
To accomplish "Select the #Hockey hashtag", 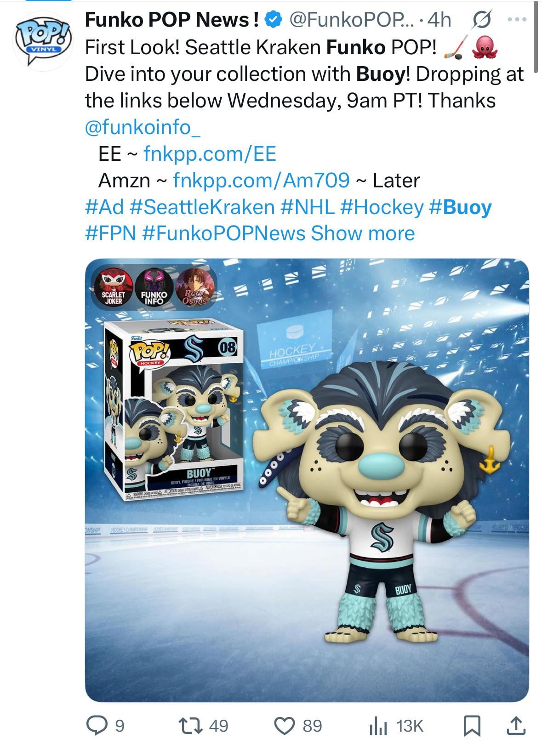I will (x=382, y=207).
